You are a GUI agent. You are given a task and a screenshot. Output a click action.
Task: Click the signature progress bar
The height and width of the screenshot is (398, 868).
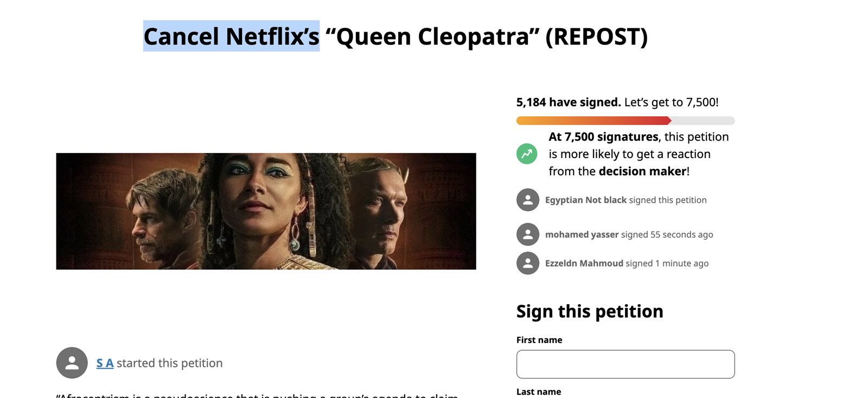[625, 121]
